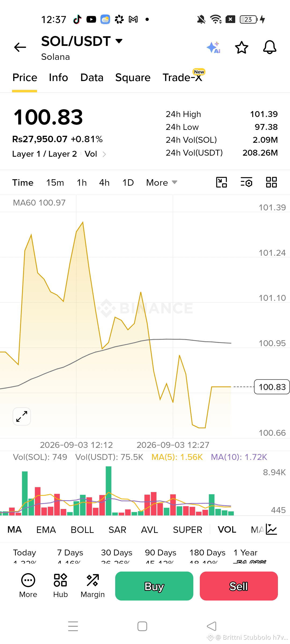Tap the back arrow icon
The height and width of the screenshot is (644, 290).
pos(20,47)
